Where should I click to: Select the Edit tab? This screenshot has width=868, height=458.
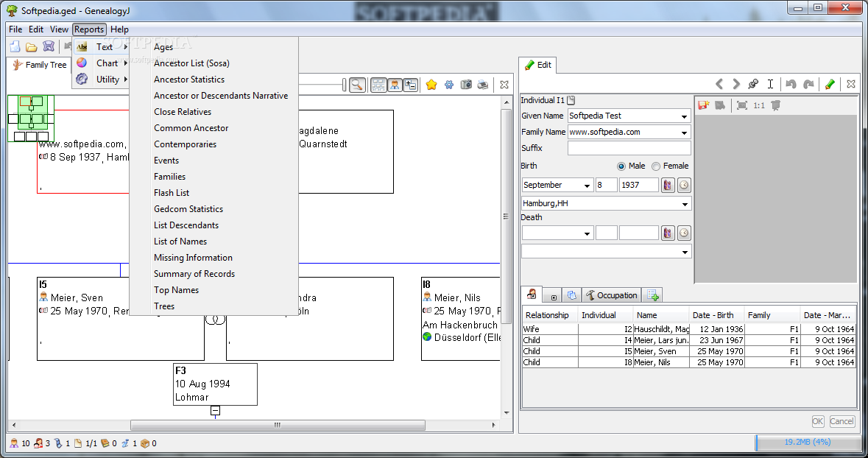tap(538, 65)
